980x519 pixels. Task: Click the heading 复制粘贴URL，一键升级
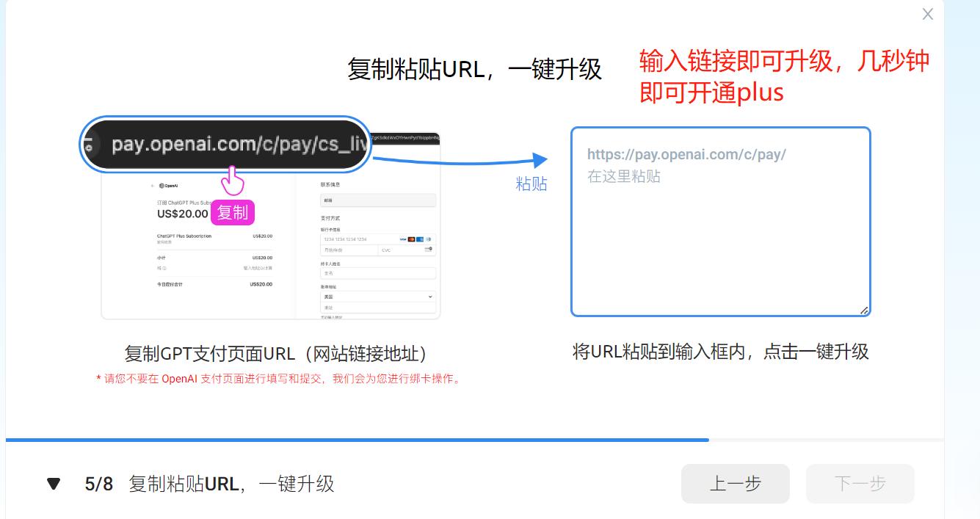click(474, 70)
